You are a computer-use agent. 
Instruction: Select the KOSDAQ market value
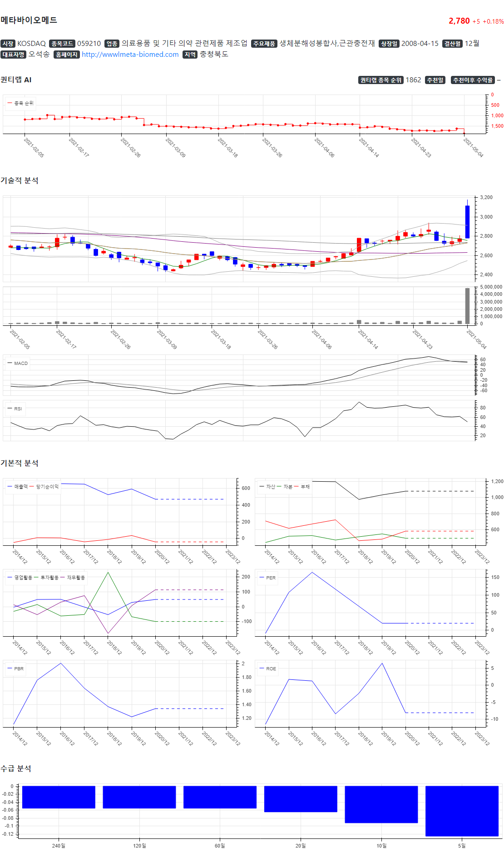(x=31, y=44)
